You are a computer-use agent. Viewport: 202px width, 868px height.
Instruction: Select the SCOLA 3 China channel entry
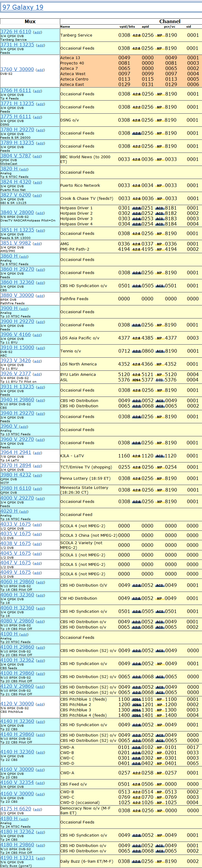(x=89, y=536)
